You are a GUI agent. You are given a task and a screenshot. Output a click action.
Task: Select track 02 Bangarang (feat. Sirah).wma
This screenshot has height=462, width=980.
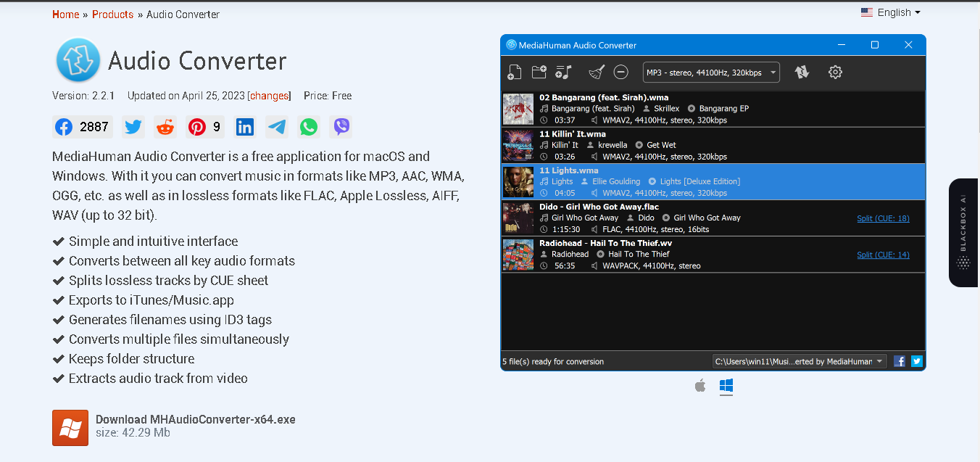(x=713, y=109)
